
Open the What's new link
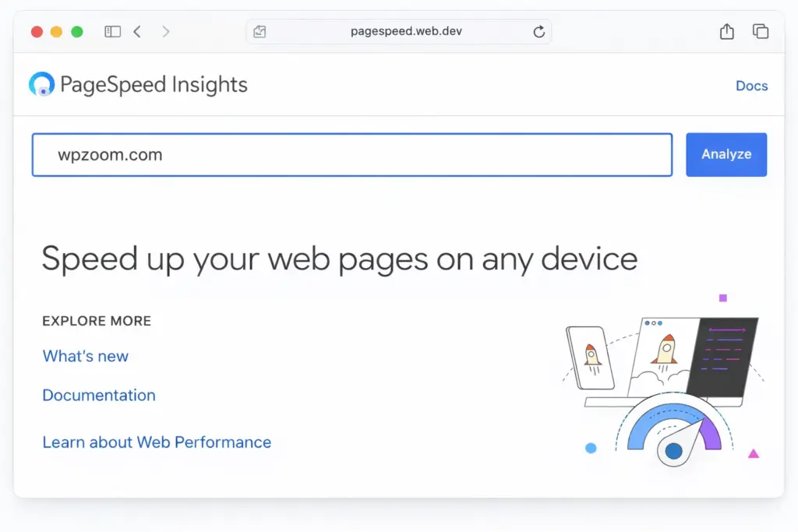coord(85,356)
